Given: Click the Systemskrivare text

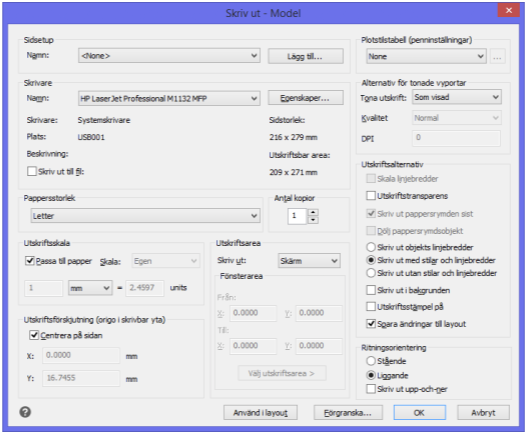Looking at the screenshot, I should pos(104,120).
